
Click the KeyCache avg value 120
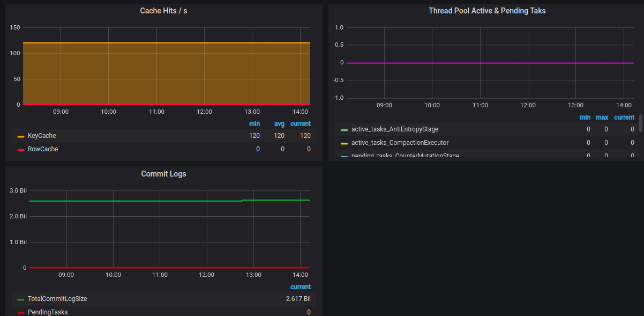click(280, 136)
